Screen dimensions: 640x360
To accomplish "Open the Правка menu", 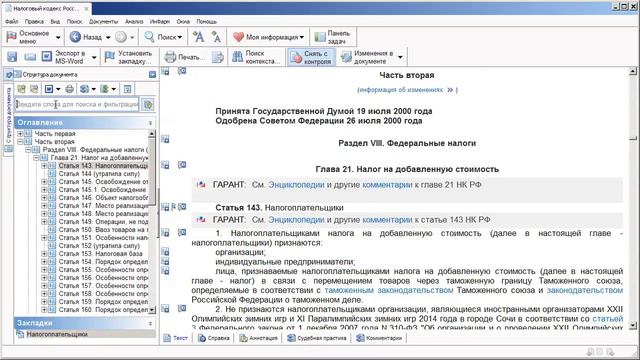I will point(34,22).
